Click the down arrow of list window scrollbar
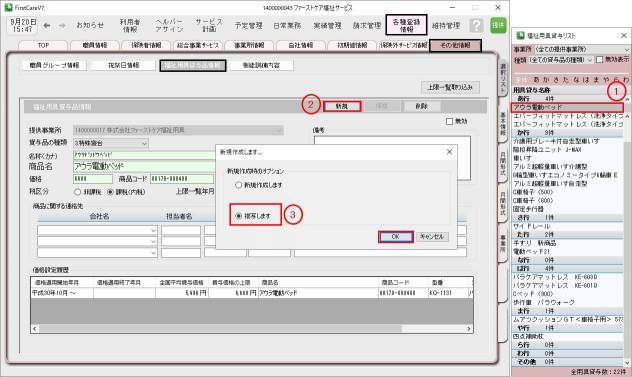This screenshot has width=632, height=377. pos(626,362)
